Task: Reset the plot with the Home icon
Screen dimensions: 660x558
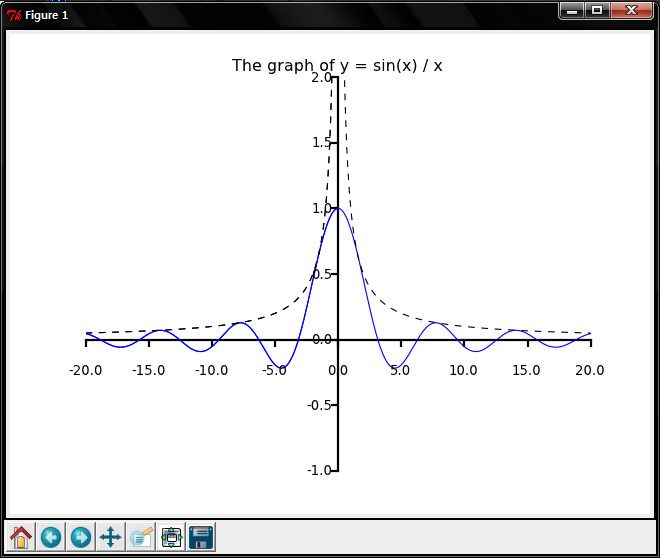Action: pyautogui.click(x=21, y=537)
